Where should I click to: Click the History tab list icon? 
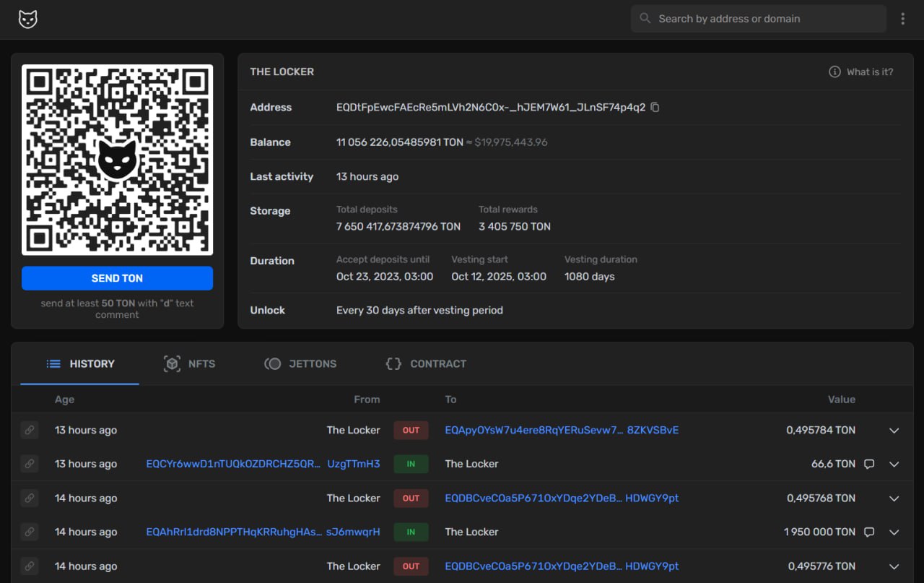pyautogui.click(x=53, y=363)
